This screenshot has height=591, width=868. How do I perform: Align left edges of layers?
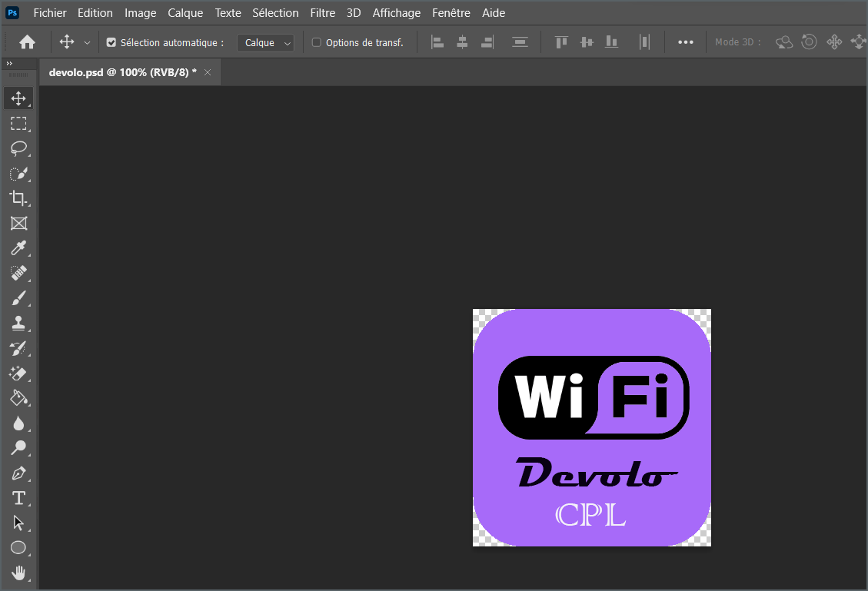(x=437, y=42)
